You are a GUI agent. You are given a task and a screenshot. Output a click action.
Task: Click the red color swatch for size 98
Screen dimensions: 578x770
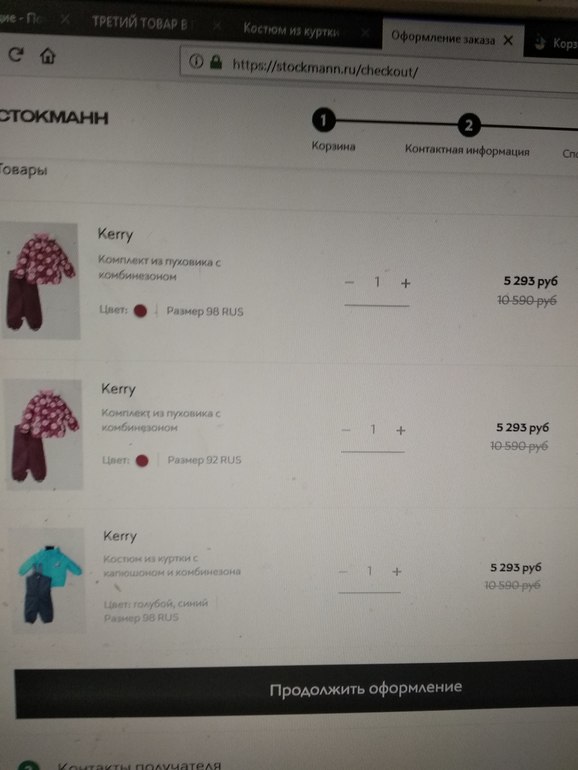point(140,311)
